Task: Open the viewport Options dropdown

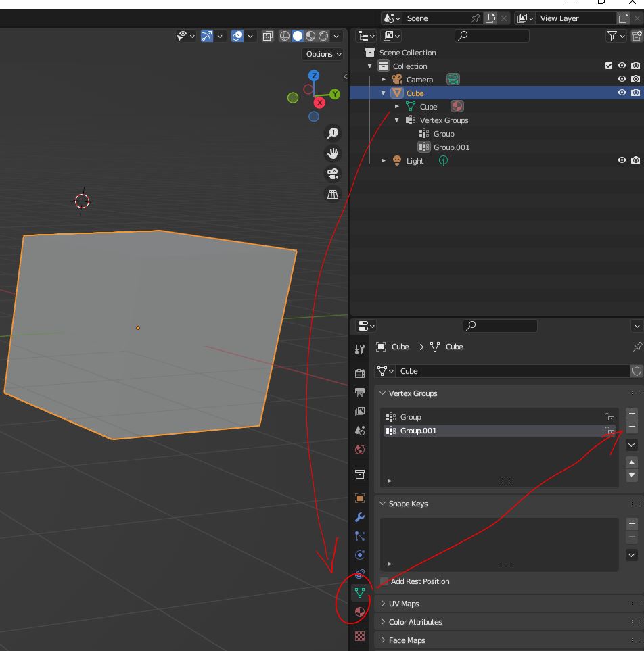Action: (323, 54)
